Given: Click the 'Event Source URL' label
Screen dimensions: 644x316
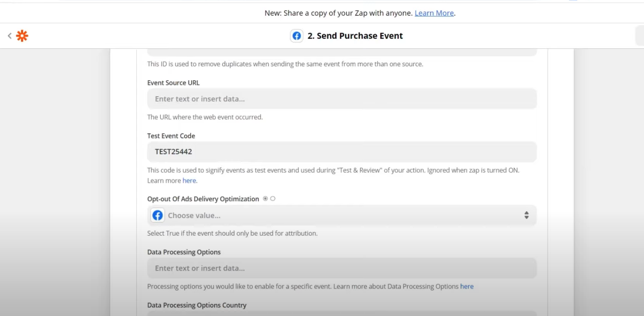Looking at the screenshot, I should coord(173,83).
